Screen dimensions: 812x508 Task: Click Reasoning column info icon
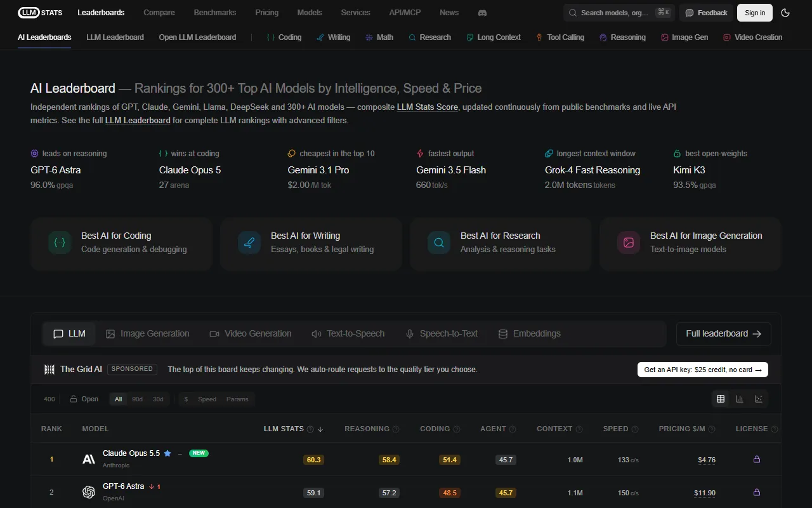396,429
